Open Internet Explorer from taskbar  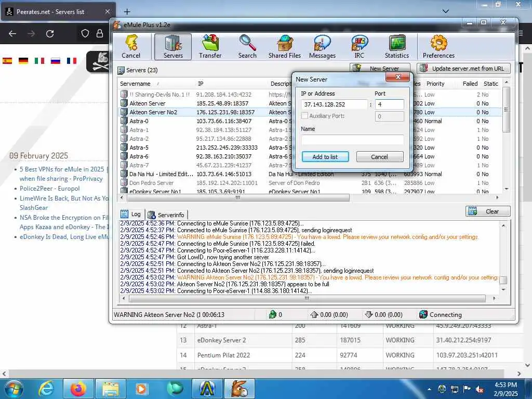coord(46,389)
